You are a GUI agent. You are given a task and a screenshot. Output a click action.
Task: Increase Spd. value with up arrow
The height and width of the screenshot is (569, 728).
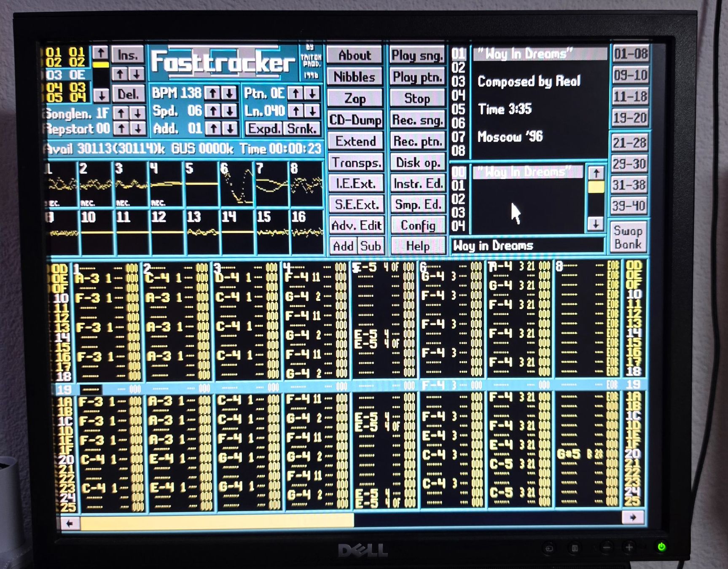[x=213, y=111]
